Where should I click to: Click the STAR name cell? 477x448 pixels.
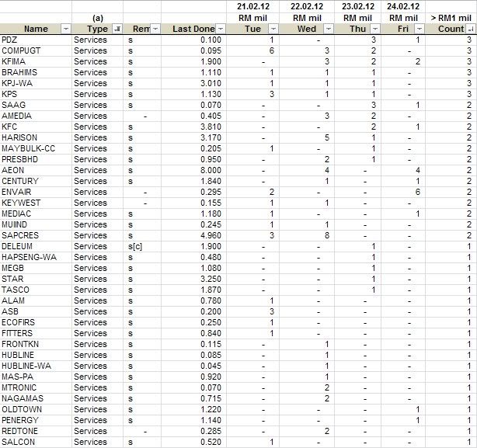click(36, 279)
